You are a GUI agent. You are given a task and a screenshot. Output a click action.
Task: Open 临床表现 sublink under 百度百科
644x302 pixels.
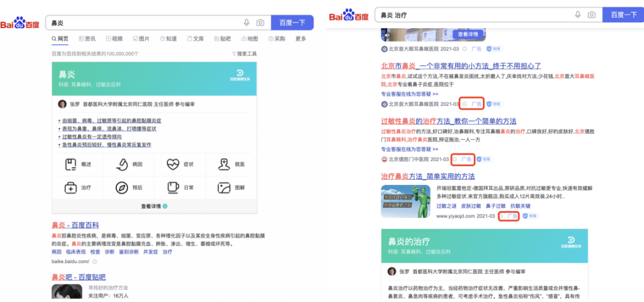(76, 252)
